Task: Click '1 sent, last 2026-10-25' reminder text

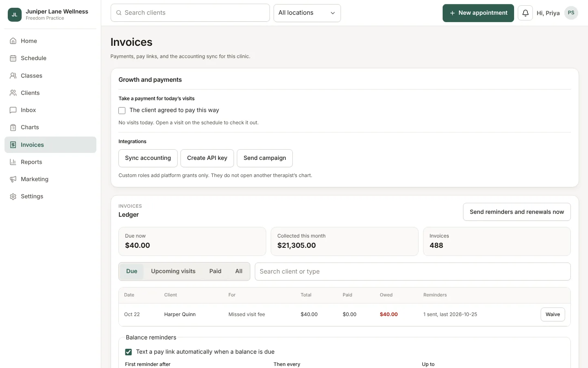Action: point(450,314)
